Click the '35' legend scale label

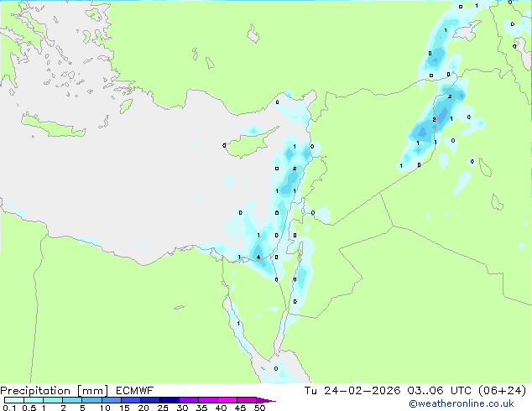point(201,408)
